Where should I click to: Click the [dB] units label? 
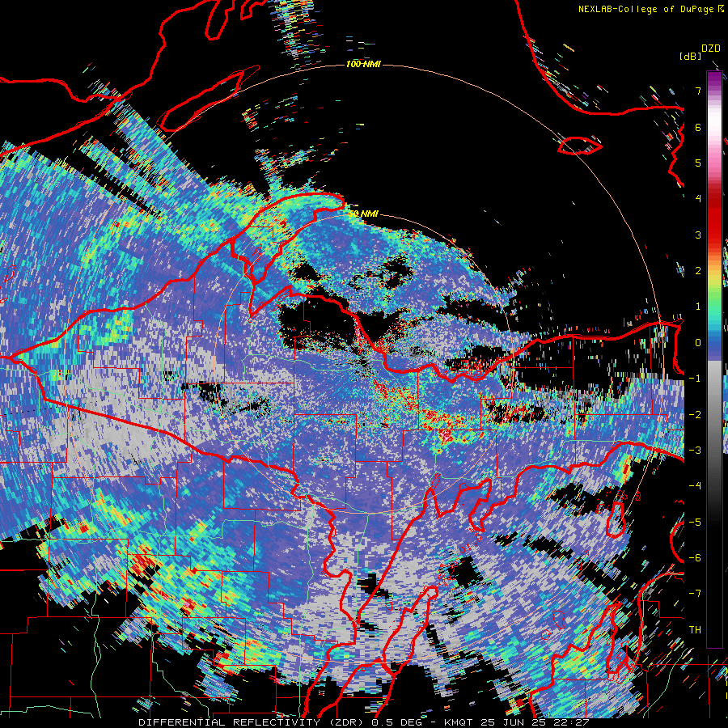tap(691, 56)
